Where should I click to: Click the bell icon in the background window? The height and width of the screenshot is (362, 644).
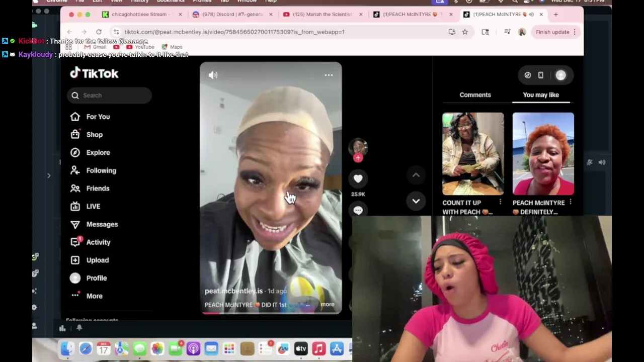(79, 328)
